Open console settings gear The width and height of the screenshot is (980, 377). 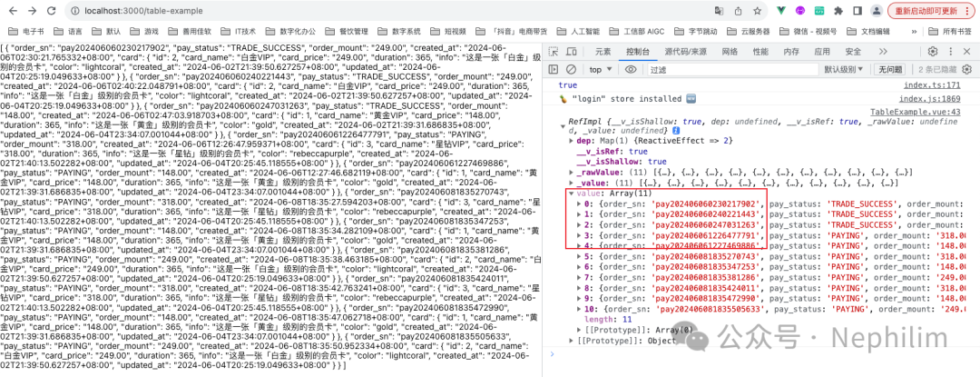pos(966,69)
